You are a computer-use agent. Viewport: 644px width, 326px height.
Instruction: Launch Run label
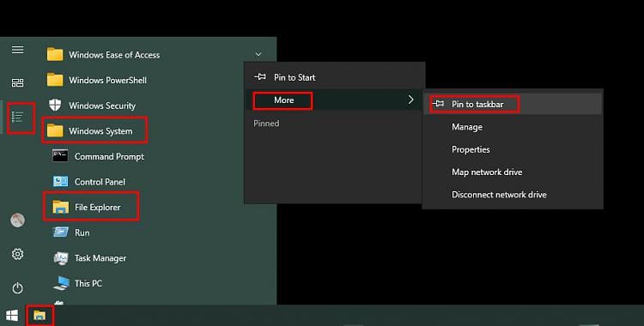(x=82, y=232)
